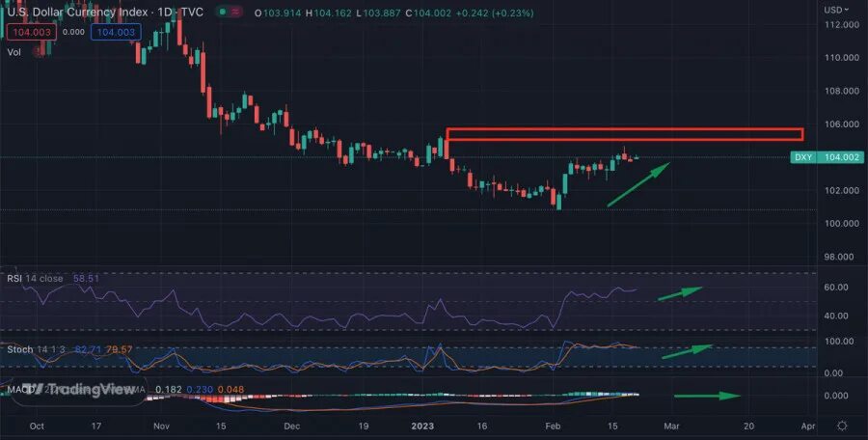Select the Stoch 14 1 3 indicator legend
This screenshot has width=868, height=440.
tap(35, 349)
